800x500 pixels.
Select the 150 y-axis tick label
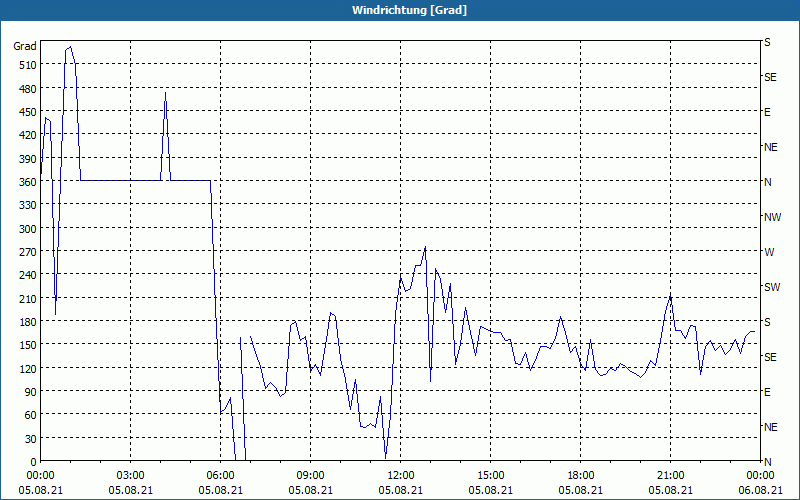pyautogui.click(x=28, y=345)
